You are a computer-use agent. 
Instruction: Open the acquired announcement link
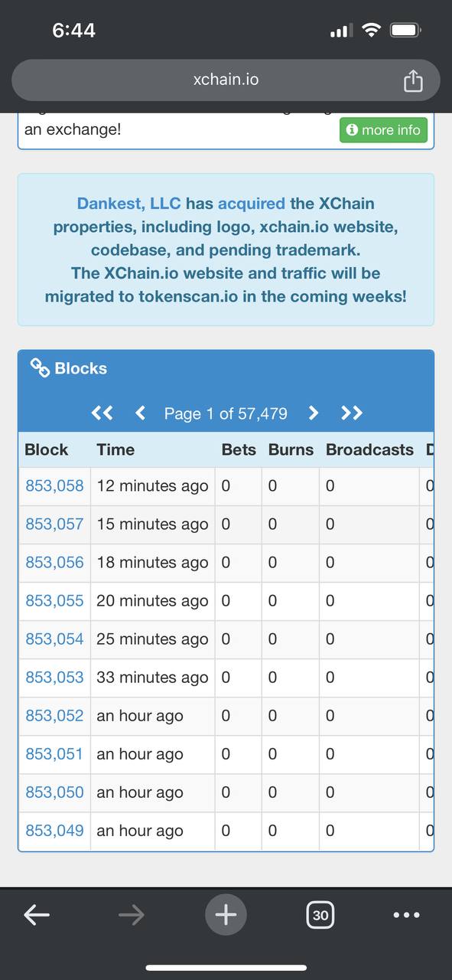click(251, 204)
